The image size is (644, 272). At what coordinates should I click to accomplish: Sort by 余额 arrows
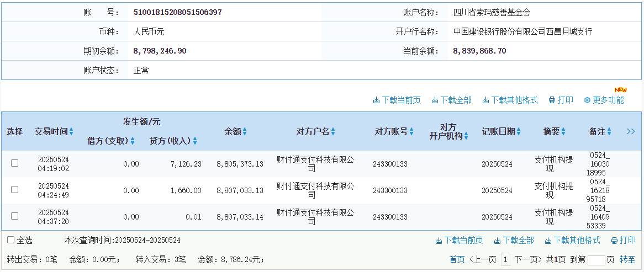click(245, 132)
